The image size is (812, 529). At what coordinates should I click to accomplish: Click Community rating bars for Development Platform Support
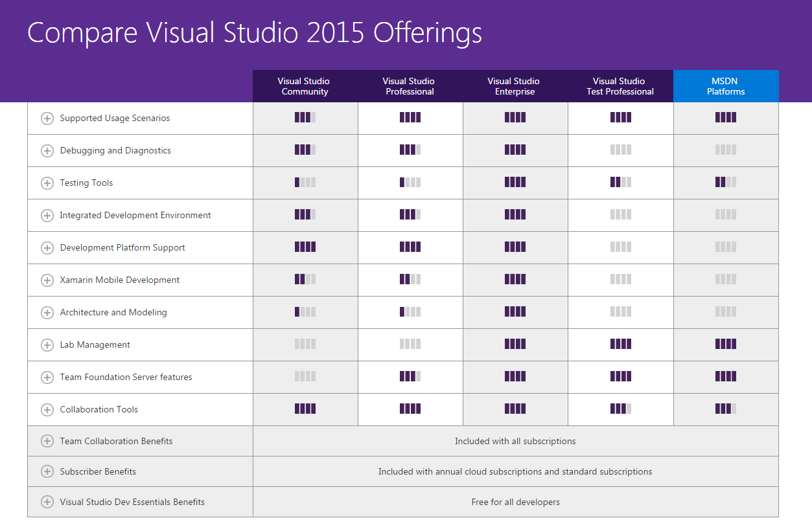coord(305,247)
